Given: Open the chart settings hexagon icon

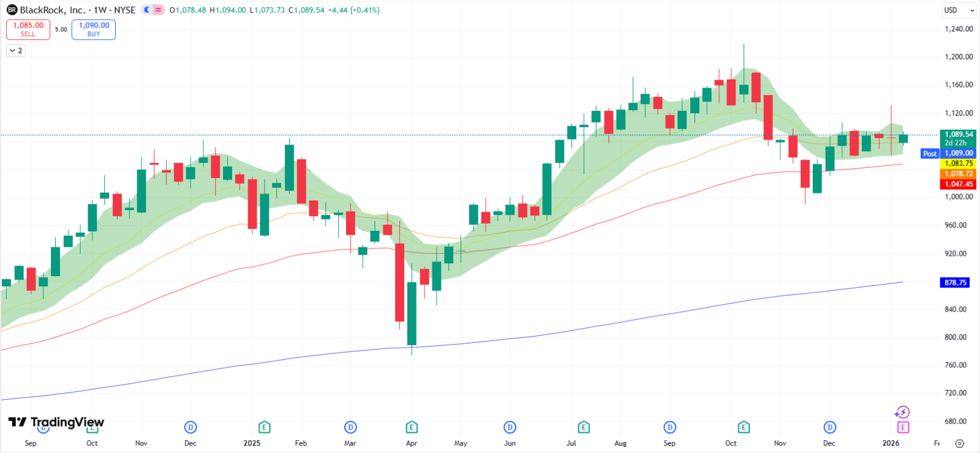Looking at the screenshot, I should 960,443.
